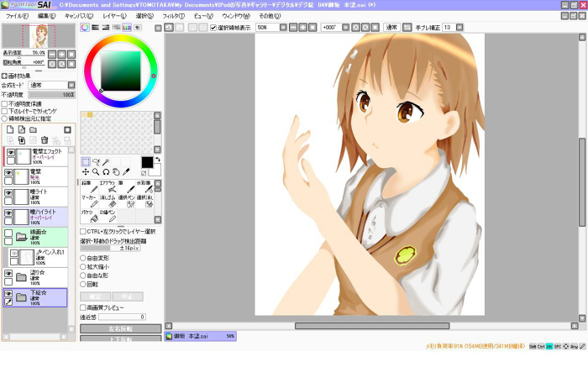Select the rectangular selection tool
588x367 pixels.
click(x=86, y=161)
